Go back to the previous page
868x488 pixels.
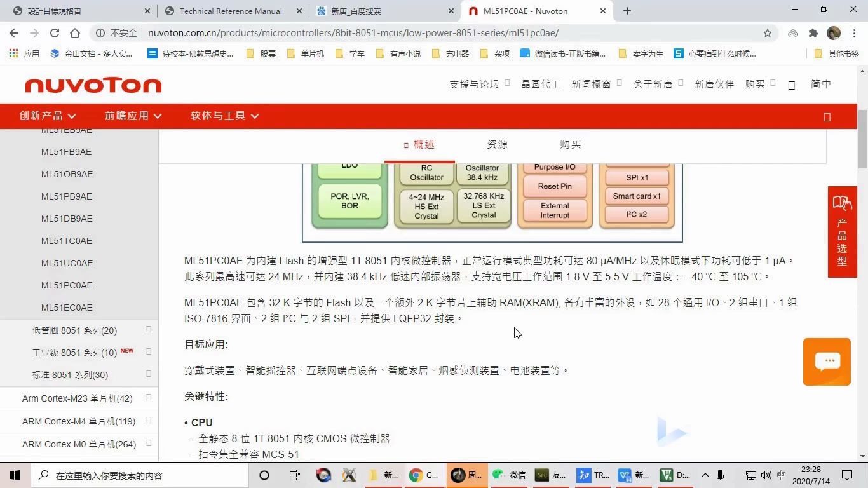(14, 33)
